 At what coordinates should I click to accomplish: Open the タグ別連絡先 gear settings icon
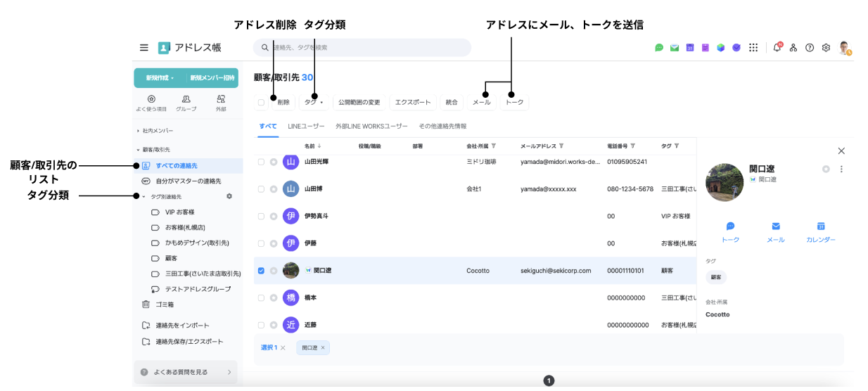click(229, 196)
